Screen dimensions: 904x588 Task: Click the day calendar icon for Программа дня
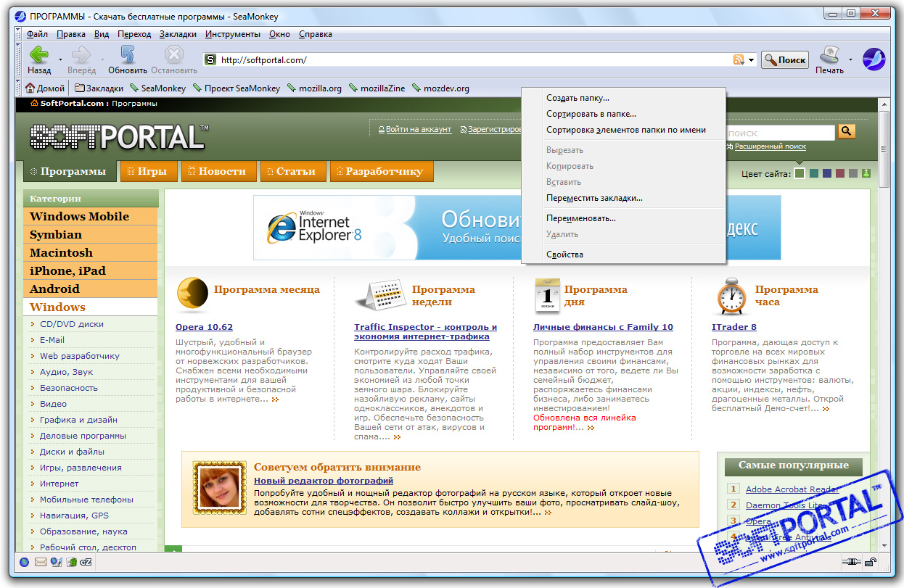pyautogui.click(x=546, y=295)
